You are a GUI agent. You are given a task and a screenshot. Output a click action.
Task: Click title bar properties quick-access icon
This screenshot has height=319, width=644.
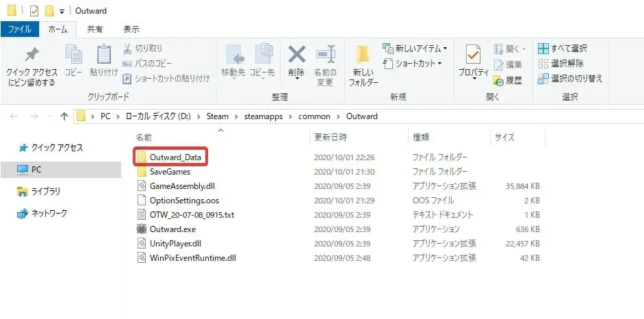tap(34, 11)
